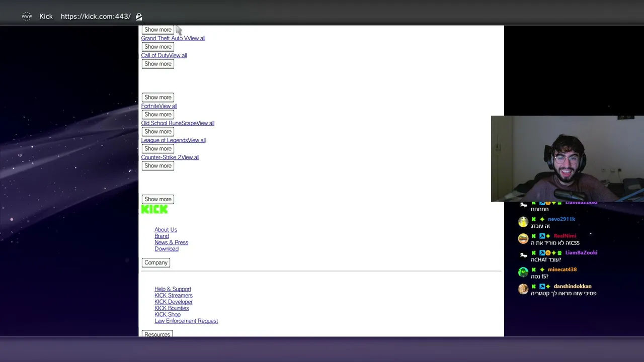Click Show more below Old School RuneScape
Image resolution: width=644 pixels, height=362 pixels.
pyautogui.click(x=158, y=131)
